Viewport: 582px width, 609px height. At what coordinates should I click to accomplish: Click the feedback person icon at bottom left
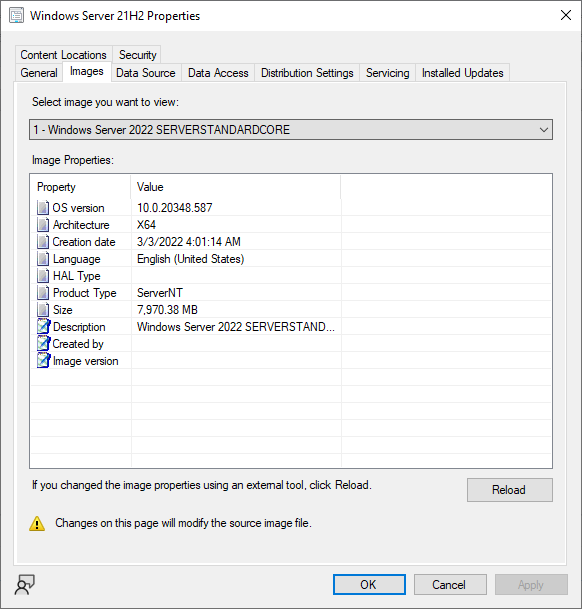(24, 585)
